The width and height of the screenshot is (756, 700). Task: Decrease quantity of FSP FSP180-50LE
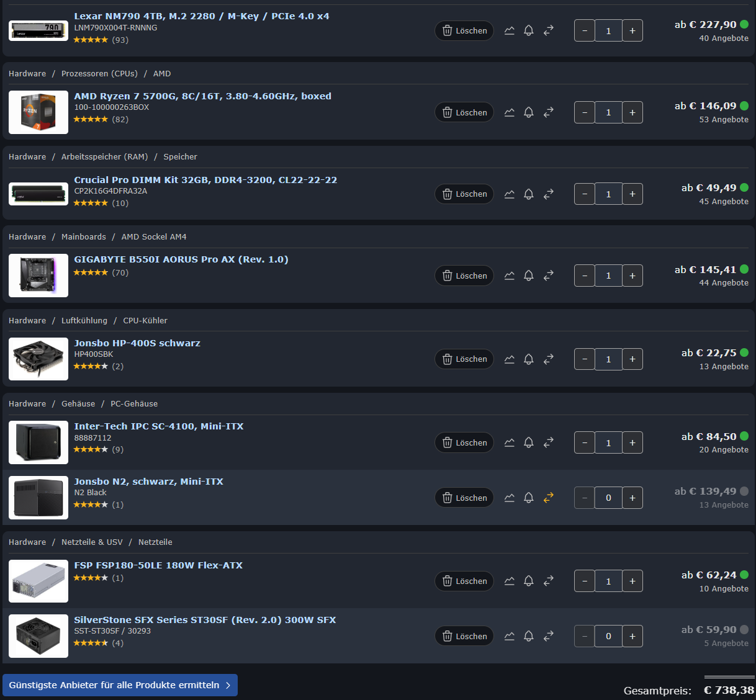(585, 581)
